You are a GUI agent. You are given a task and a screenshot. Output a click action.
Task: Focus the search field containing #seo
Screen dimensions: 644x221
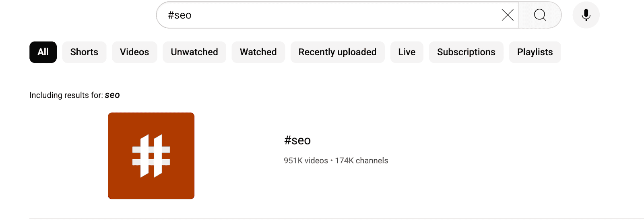point(322,15)
